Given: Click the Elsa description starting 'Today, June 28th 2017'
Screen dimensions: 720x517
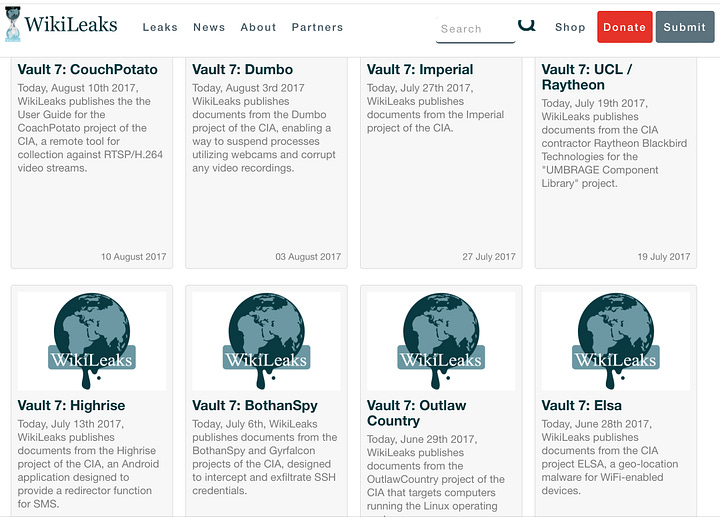Looking at the screenshot, I should coord(610,457).
